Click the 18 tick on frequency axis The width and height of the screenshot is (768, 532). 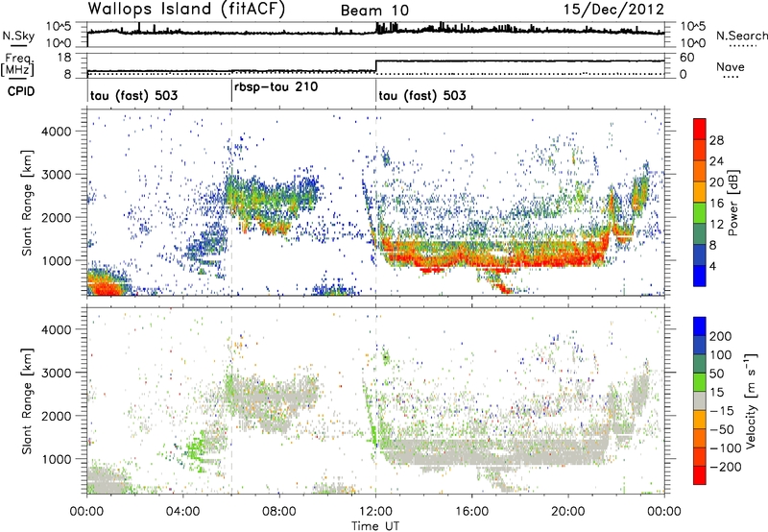point(65,57)
